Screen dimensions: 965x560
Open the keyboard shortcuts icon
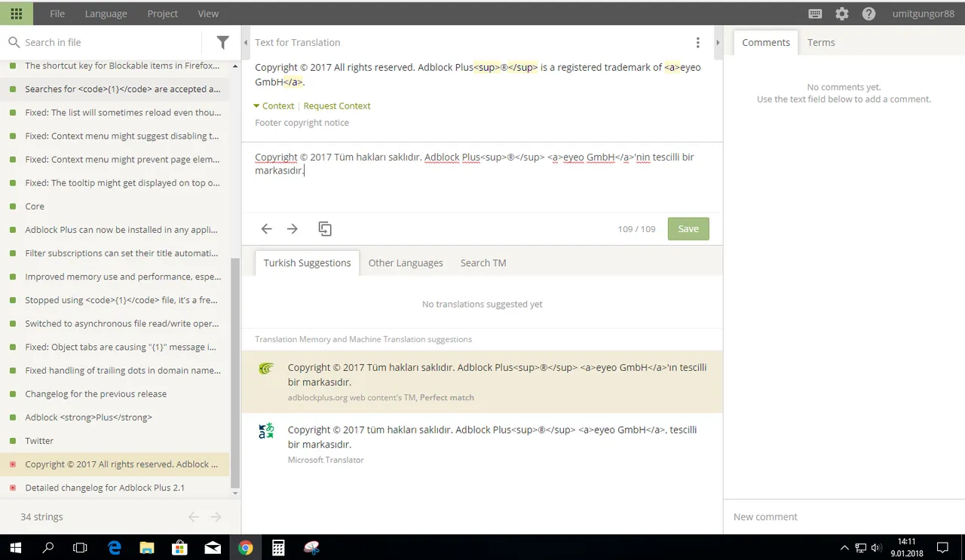(x=815, y=14)
